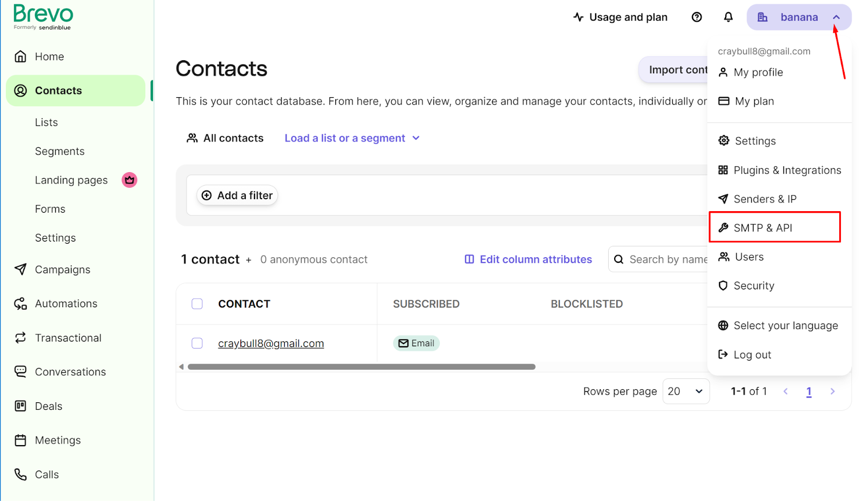Open the Rows per page 20 dropdown

(x=686, y=391)
